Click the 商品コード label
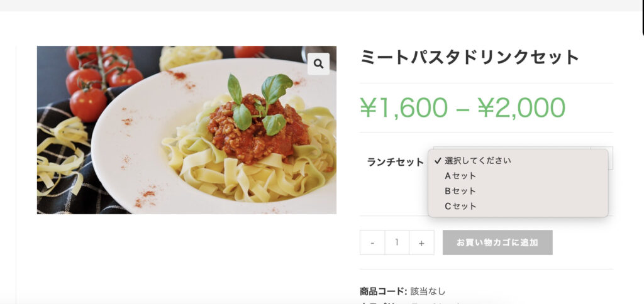This screenshot has height=304, width=644. [383, 291]
